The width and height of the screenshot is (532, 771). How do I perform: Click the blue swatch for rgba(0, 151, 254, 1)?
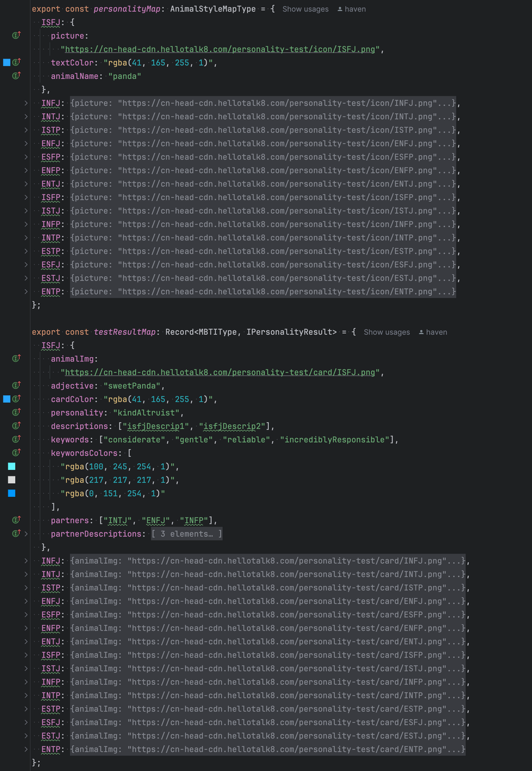click(11, 493)
